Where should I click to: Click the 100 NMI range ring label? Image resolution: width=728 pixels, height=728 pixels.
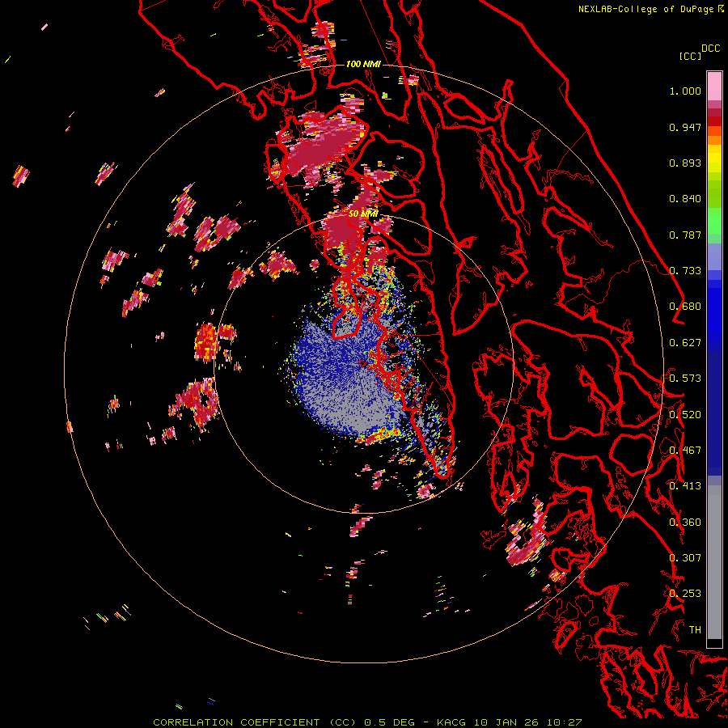[363, 64]
